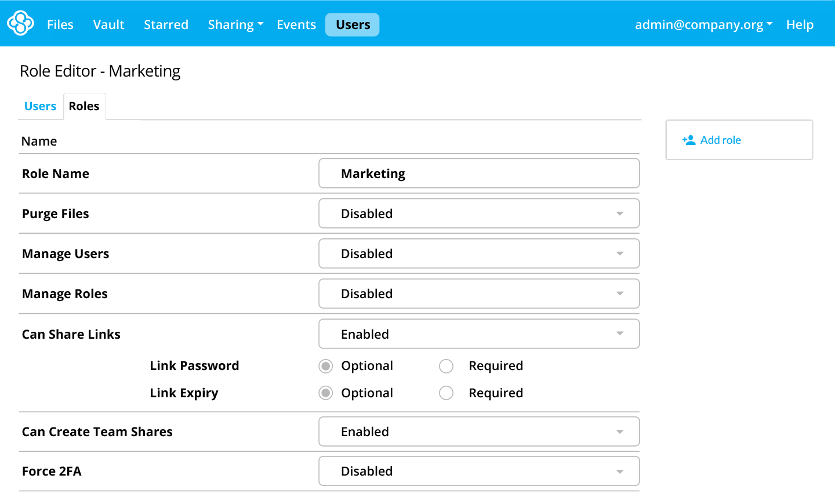Click the 'Purge Files' label
Screen dimensions: 835x504
[x=56, y=213]
